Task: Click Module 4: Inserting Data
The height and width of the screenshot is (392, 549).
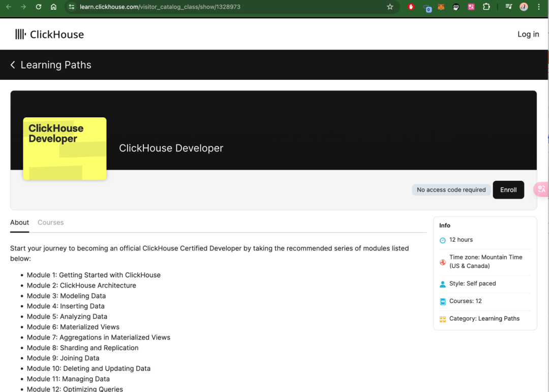Action: [66, 306]
